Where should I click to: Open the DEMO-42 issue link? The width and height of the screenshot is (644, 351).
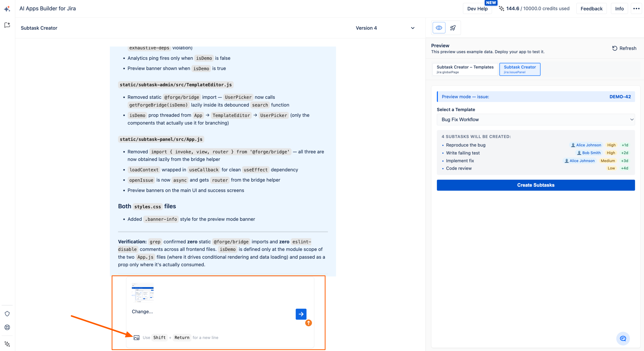[x=620, y=97]
